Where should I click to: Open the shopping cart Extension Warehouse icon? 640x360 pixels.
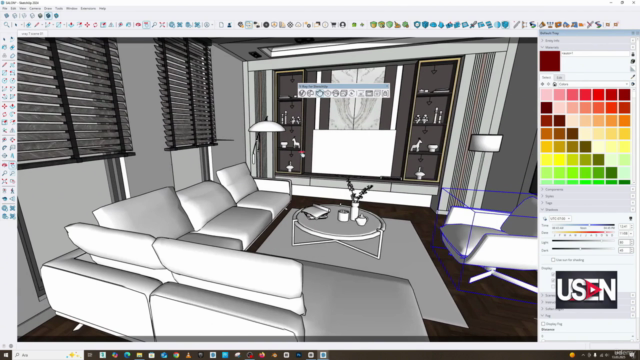pos(333,25)
